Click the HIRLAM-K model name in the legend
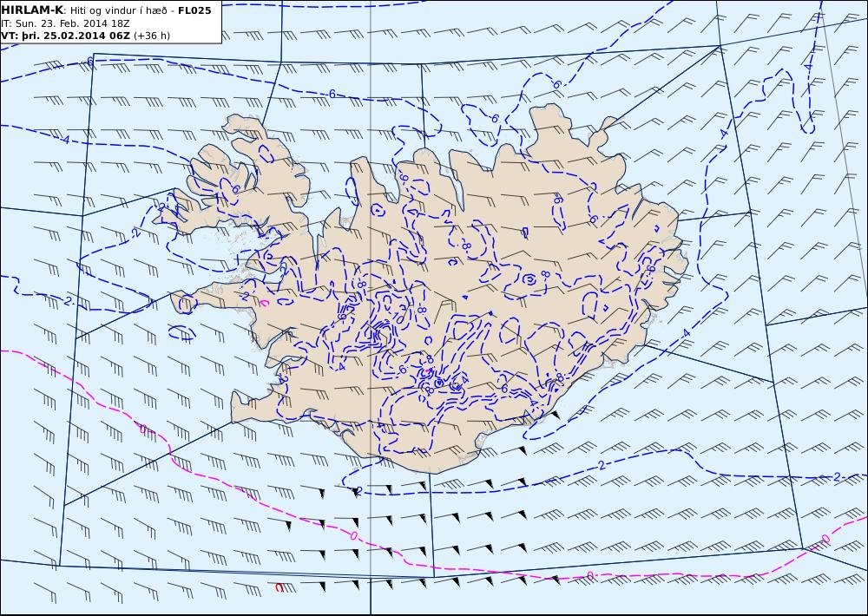The width and height of the screenshot is (868, 616). (33, 10)
